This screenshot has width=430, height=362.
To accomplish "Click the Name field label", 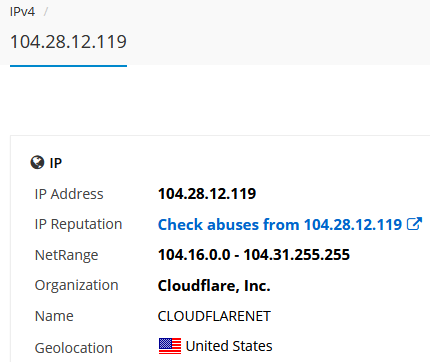I will coord(54,316).
